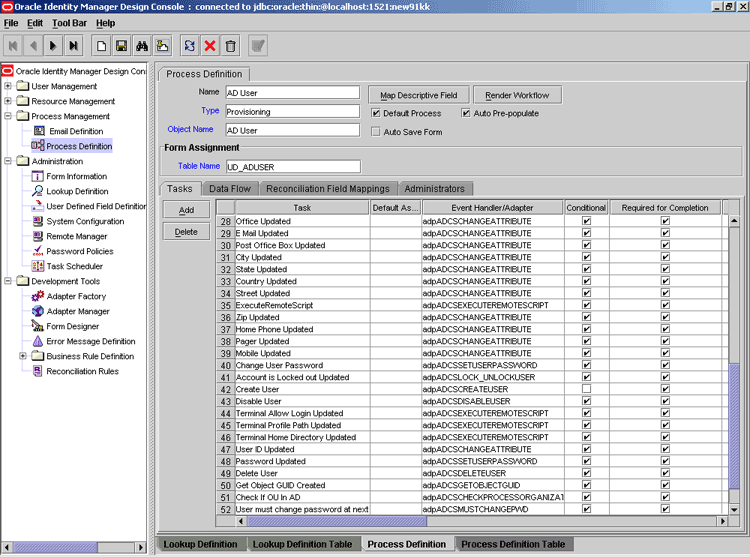The image size is (750, 558).
Task: Jump to last record toolbar icon
Action: pos(73,46)
